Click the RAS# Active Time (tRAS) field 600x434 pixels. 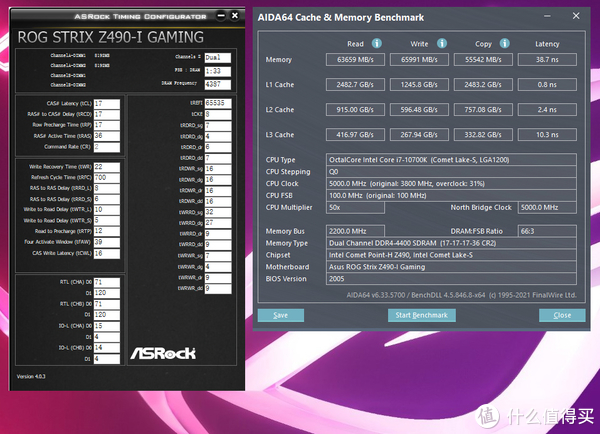coord(107,136)
